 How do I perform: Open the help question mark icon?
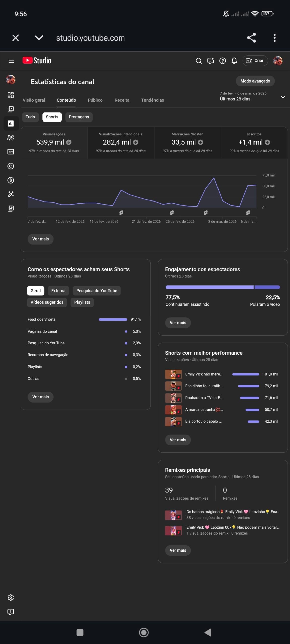(x=222, y=61)
